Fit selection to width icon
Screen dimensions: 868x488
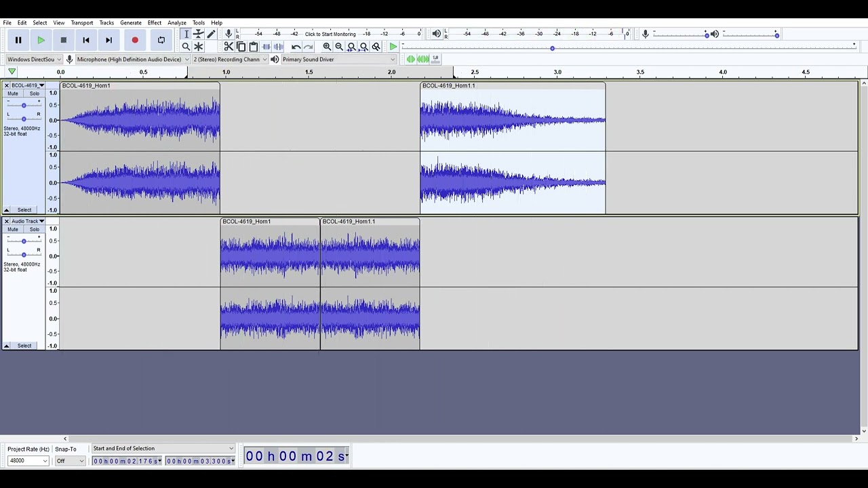(351, 47)
